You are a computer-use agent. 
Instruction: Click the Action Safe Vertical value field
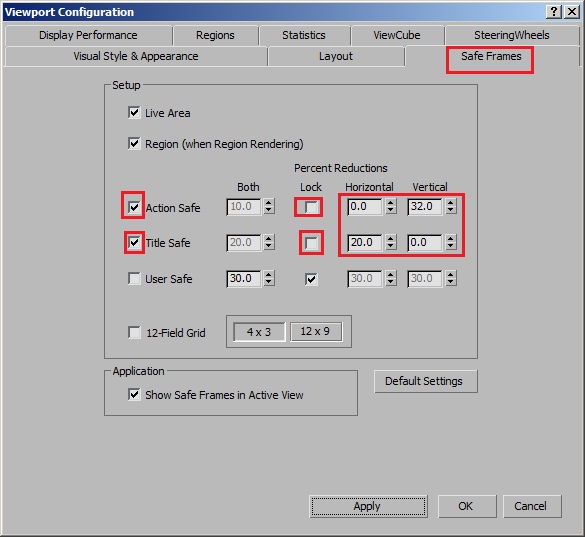425,207
